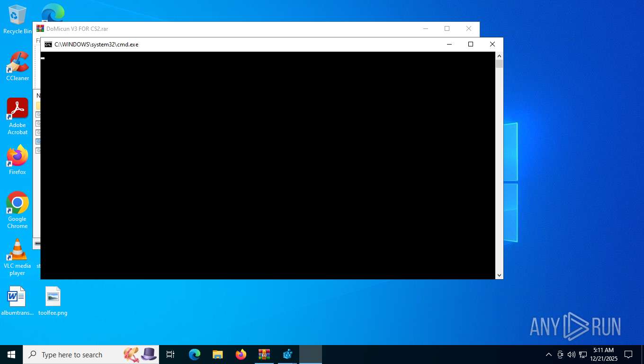Switch to the WinRAR taskbar icon
The width and height of the screenshot is (644, 364).
[264, 355]
